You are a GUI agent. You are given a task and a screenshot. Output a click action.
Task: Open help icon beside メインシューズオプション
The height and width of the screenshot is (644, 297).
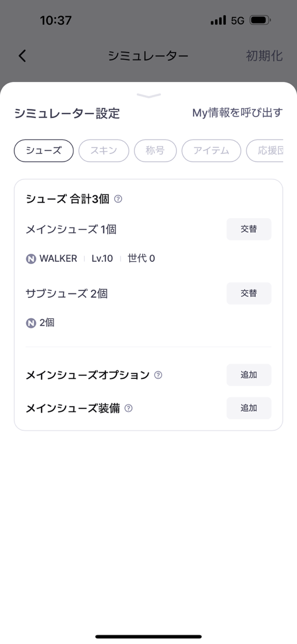coord(158,375)
